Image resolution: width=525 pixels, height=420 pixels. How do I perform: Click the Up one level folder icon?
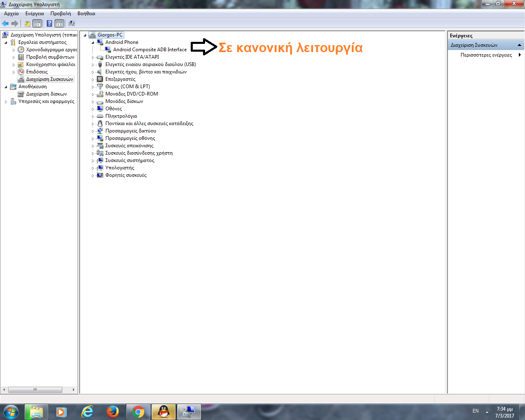[x=27, y=24]
